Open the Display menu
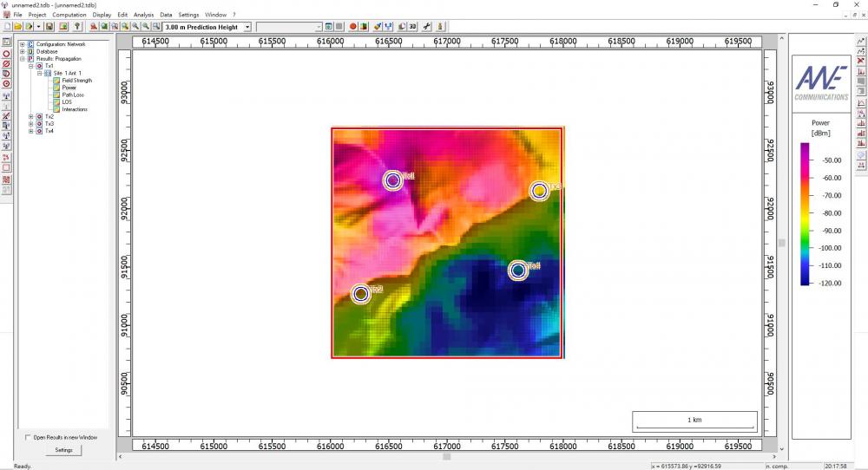 (x=102, y=15)
